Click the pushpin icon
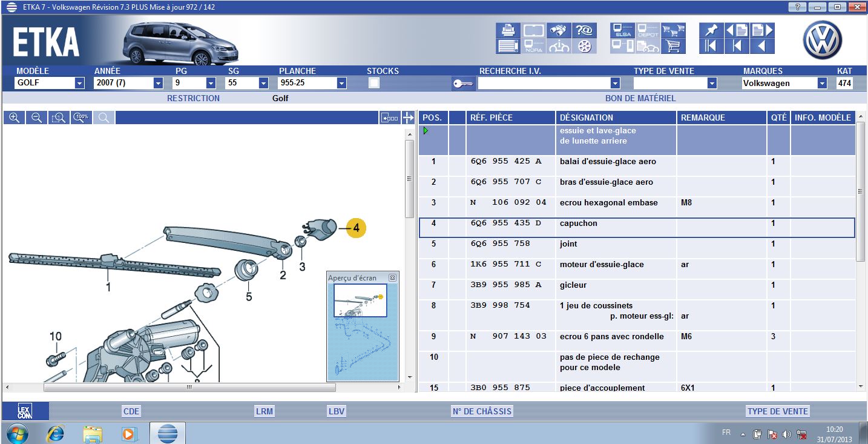The height and width of the screenshot is (444, 868). click(711, 30)
